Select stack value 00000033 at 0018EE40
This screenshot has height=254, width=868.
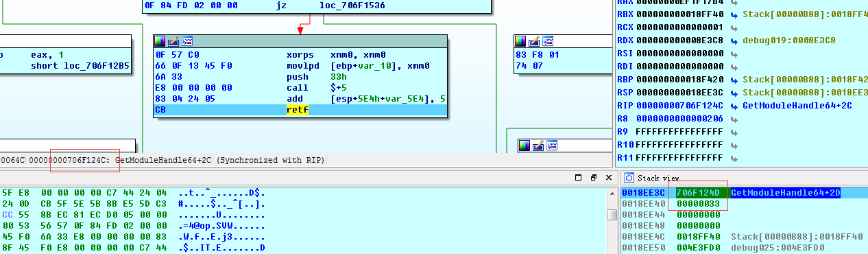click(x=698, y=204)
